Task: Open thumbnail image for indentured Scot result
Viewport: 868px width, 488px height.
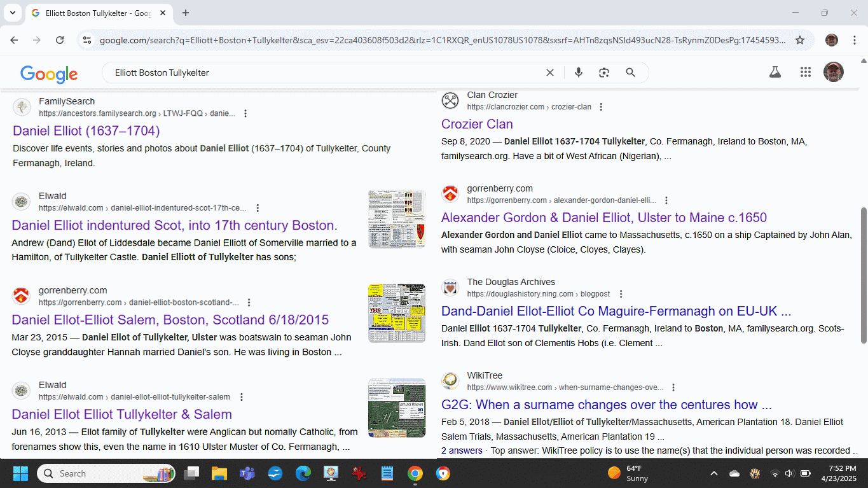Action: [x=397, y=219]
